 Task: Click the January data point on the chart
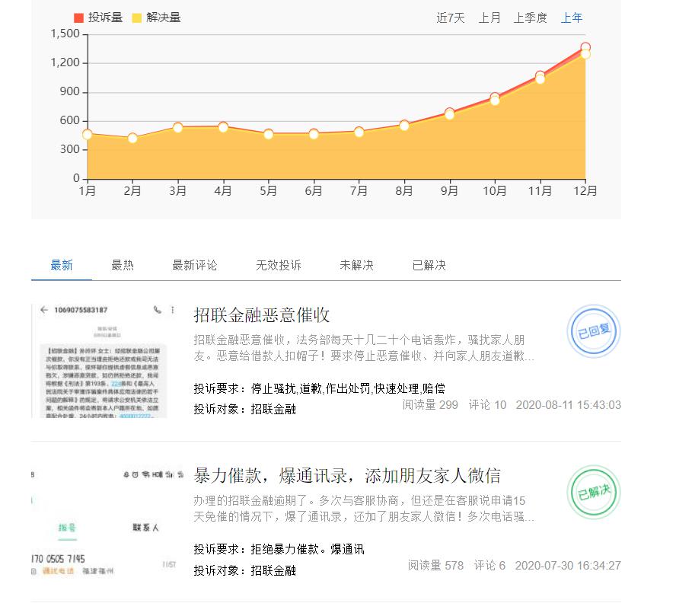87,134
